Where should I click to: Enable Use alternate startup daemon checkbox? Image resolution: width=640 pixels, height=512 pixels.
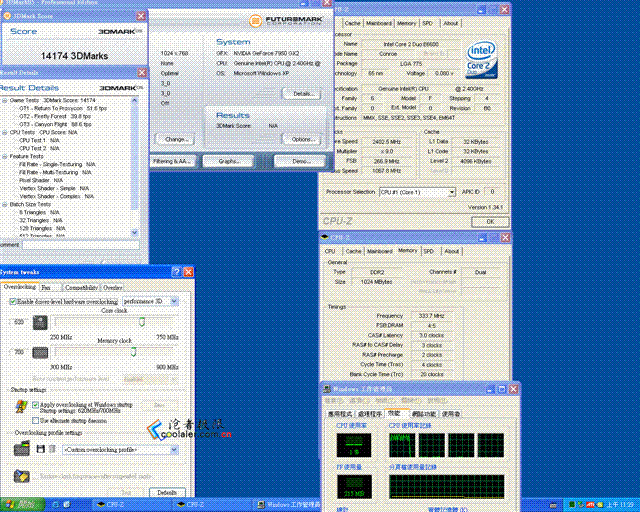tap(36, 420)
